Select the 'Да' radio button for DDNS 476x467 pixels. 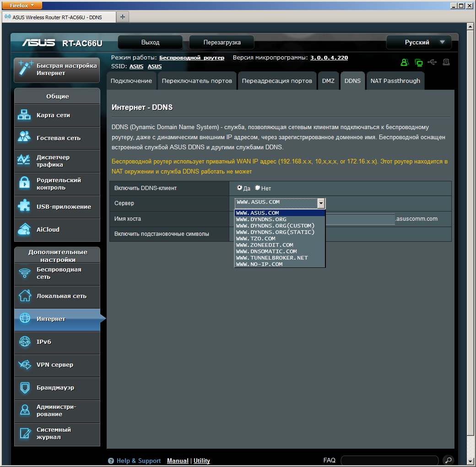point(239,188)
